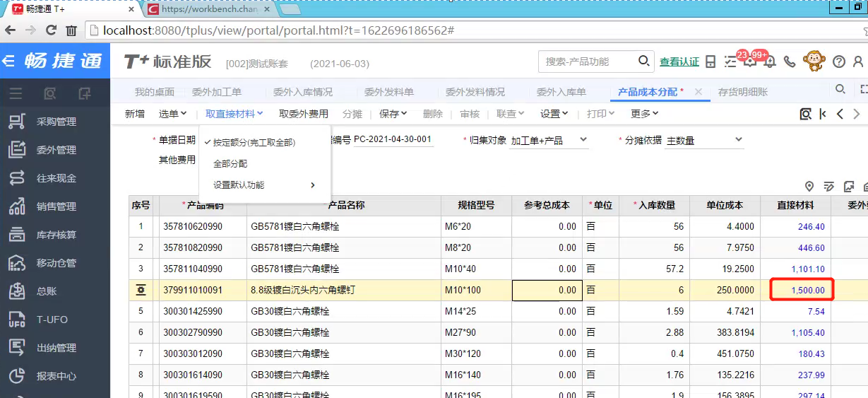Open the sidebar document search icon
The height and width of the screenshot is (398, 868).
click(x=50, y=93)
